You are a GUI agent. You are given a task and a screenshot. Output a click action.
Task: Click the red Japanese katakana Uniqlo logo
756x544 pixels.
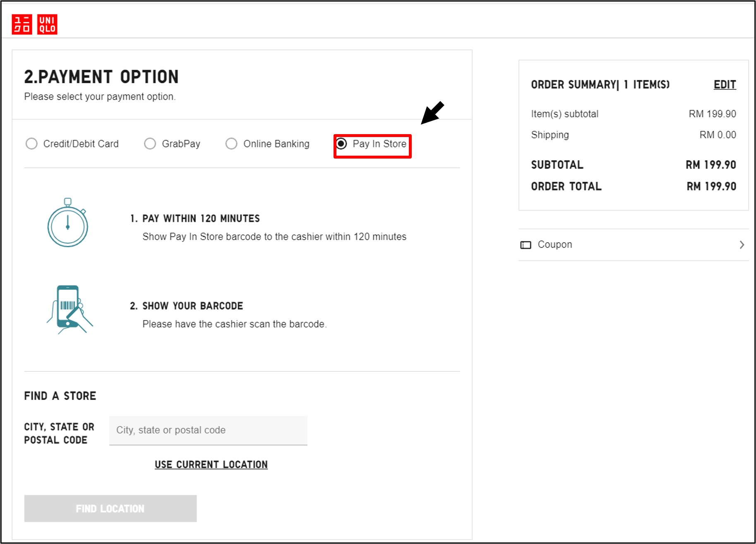point(22,24)
